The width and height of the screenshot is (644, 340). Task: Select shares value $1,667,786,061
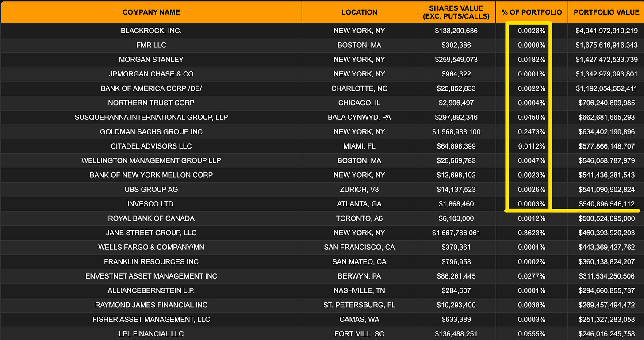[x=456, y=233]
